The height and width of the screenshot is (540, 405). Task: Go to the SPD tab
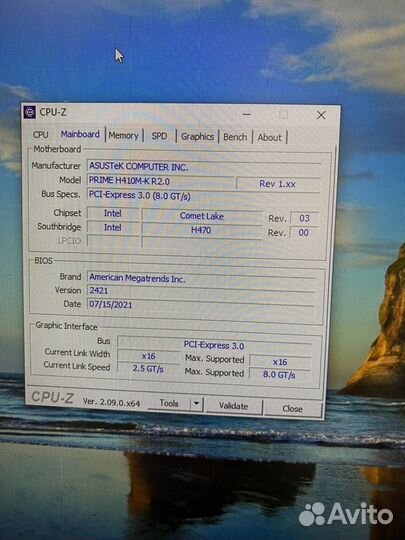point(159,136)
